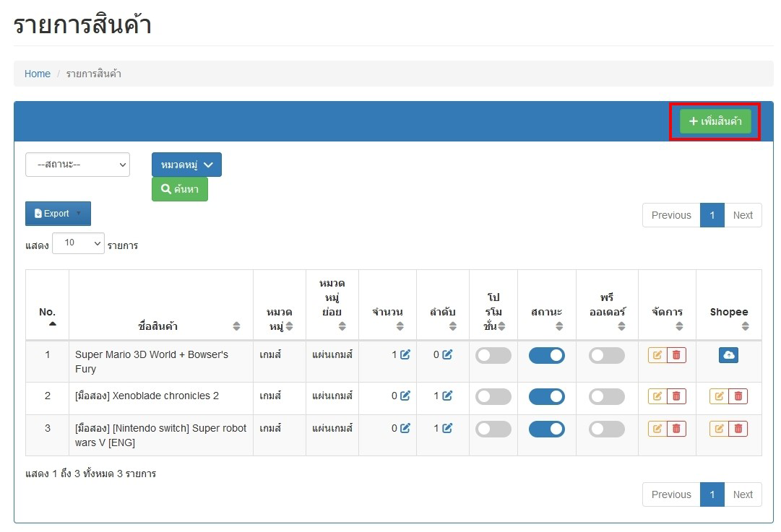Open the Export button menu
781x532 pixels.
[58, 214]
